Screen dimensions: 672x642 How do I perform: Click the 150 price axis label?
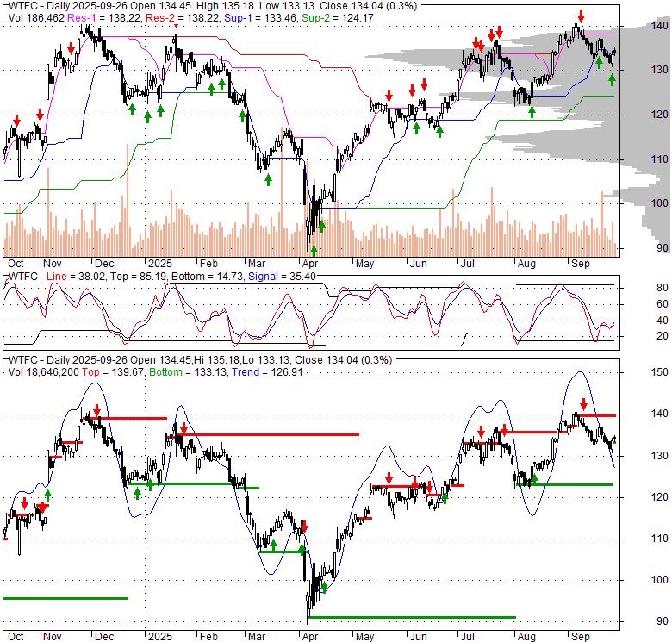[660, 372]
